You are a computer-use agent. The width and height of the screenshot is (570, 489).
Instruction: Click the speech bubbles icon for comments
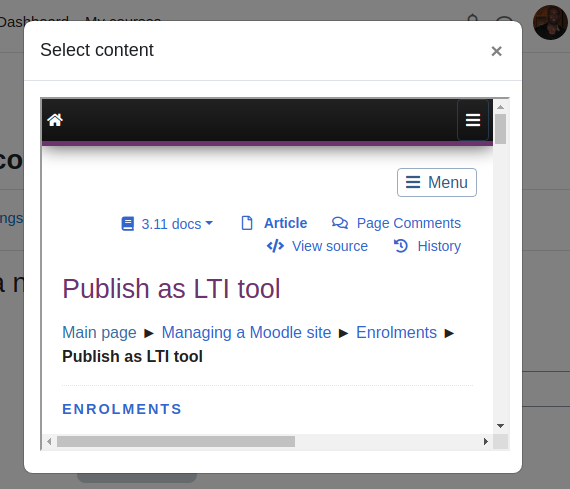pyautogui.click(x=340, y=223)
